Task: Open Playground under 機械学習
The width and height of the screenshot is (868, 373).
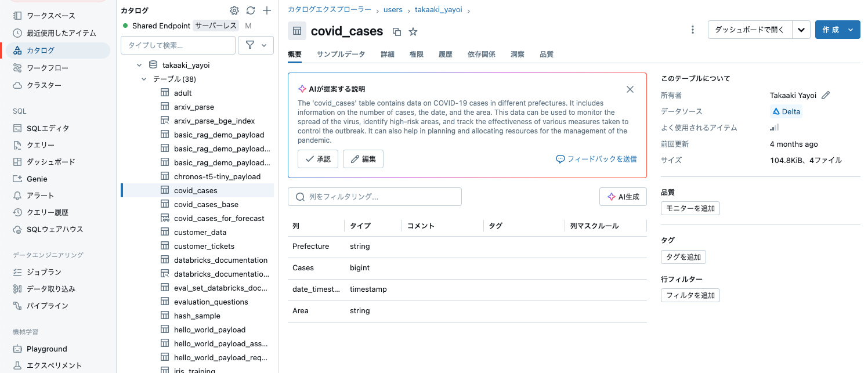Action: (x=45, y=349)
